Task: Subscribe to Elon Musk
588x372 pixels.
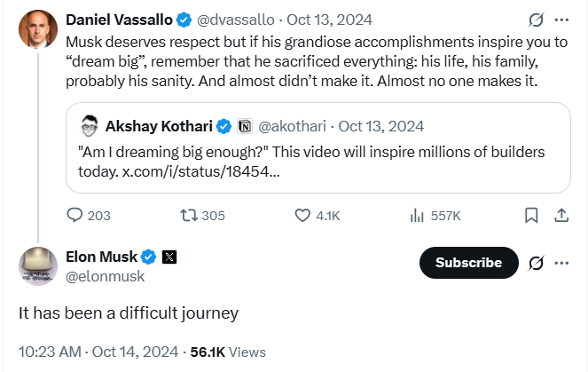Action: (x=468, y=263)
